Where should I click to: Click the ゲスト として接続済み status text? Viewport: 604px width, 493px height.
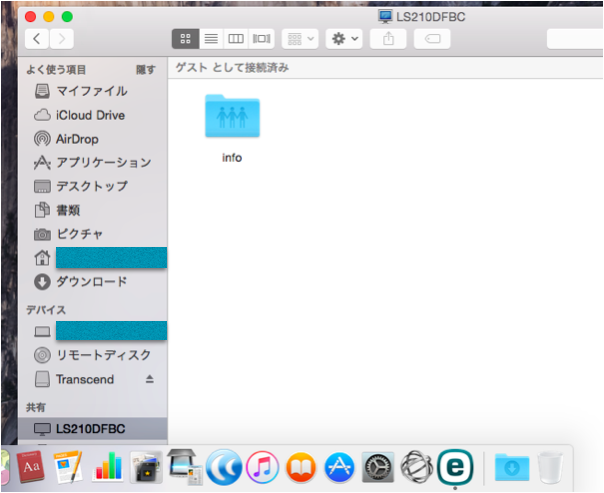(232, 68)
